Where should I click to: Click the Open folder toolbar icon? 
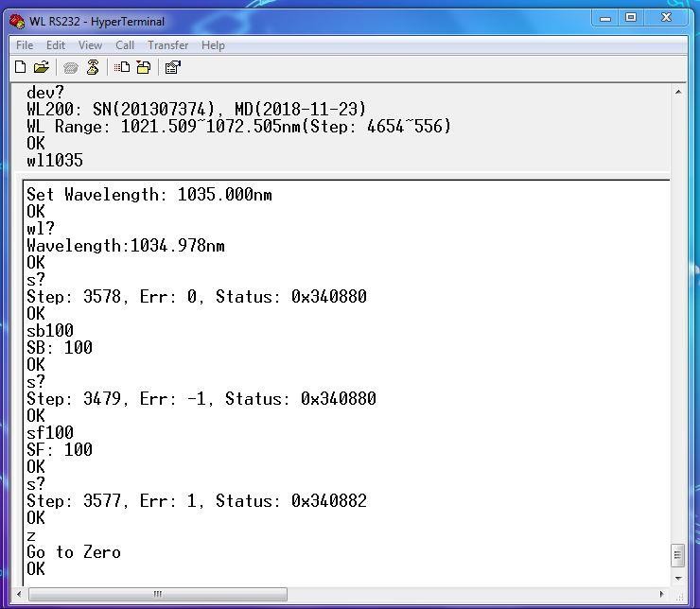(41, 67)
